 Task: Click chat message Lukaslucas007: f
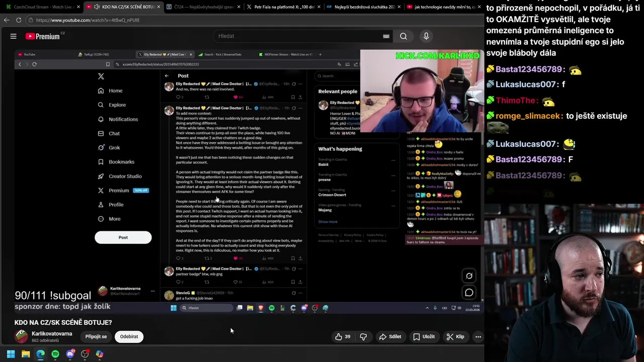[526, 84]
